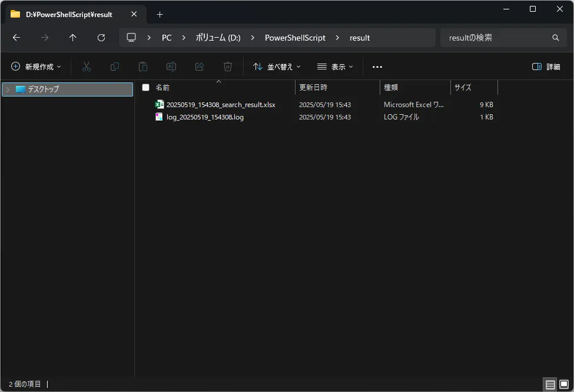The image size is (574, 392).
Task: Expand chevron after ボリューム (D:) in address bar
Action: point(252,38)
